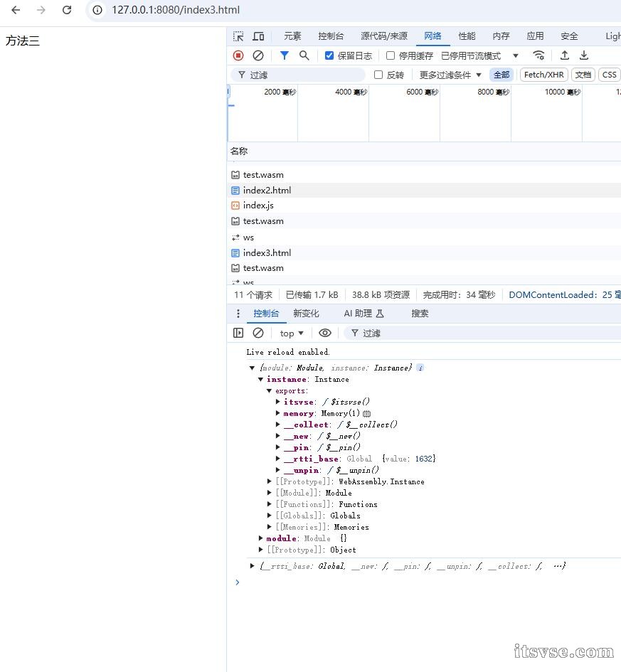Toggle the network filter funnel
The width and height of the screenshot is (621, 672).
click(x=284, y=55)
